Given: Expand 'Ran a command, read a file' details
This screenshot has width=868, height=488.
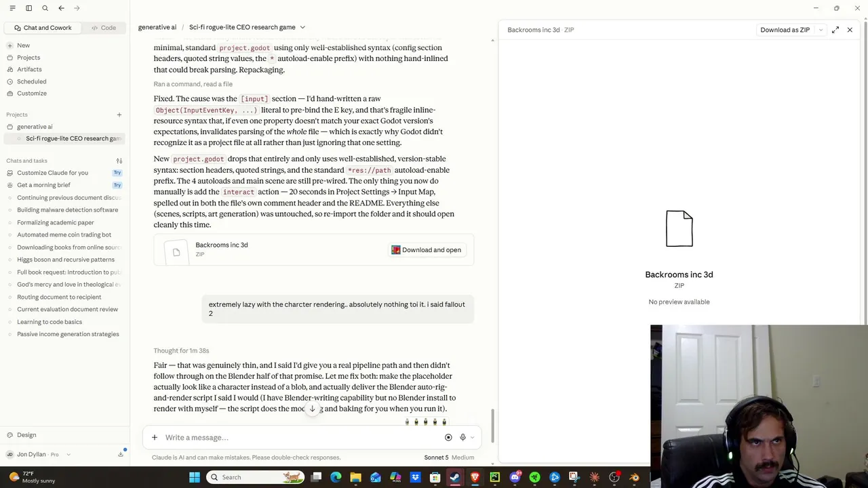Looking at the screenshot, I should pyautogui.click(x=193, y=84).
